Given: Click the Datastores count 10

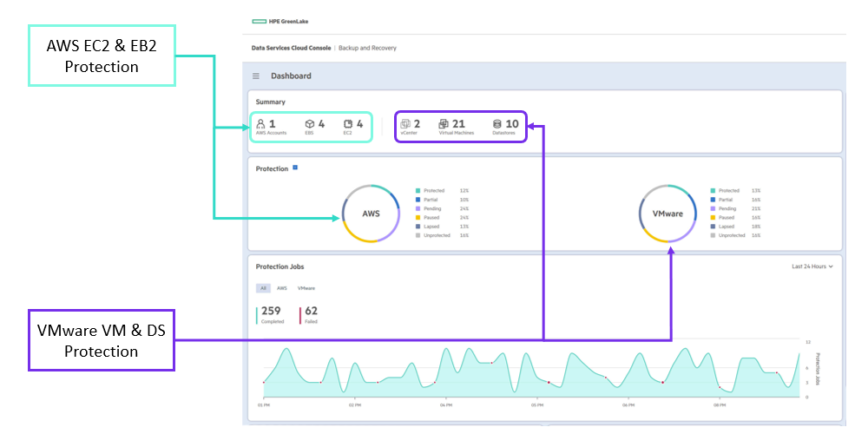Looking at the screenshot, I should coord(512,124).
